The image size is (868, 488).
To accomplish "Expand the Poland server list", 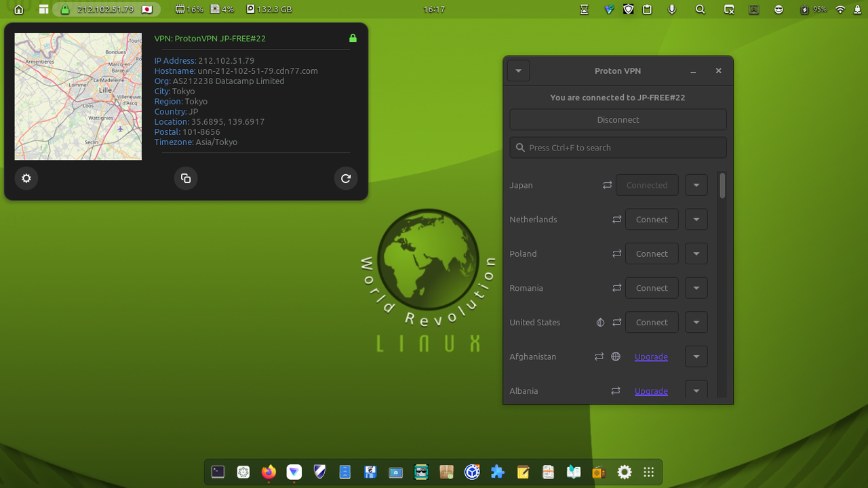I will [696, 253].
